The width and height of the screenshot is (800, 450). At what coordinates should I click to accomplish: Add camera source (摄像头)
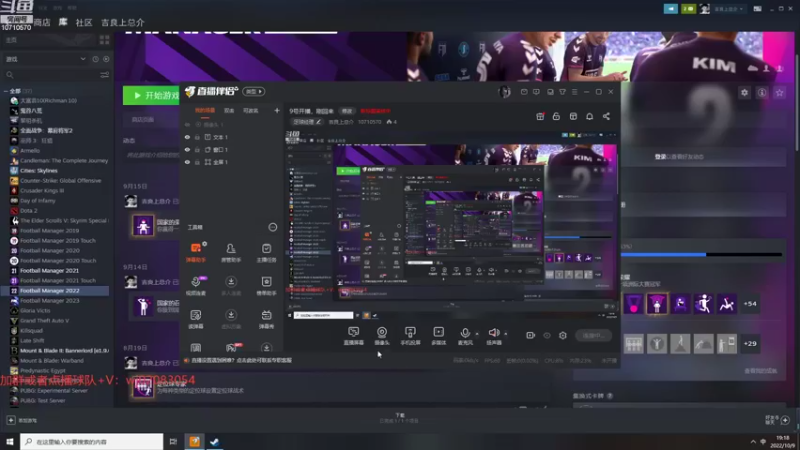tap(382, 336)
